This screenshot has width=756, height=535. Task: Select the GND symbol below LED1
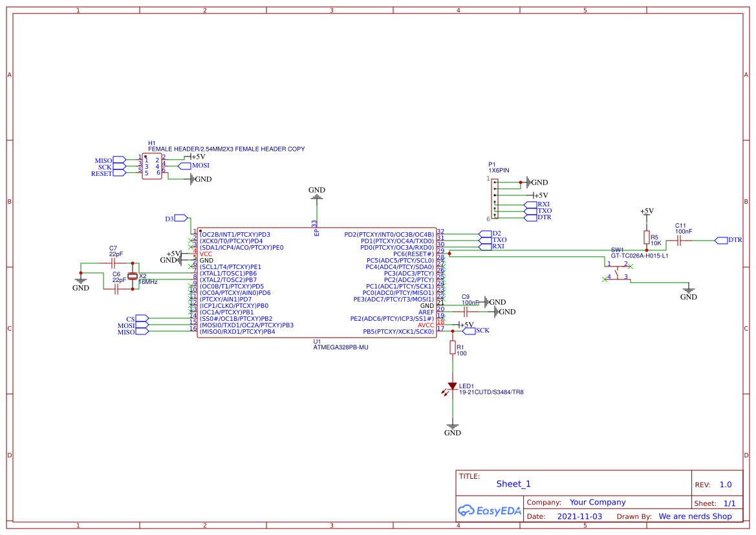453,428
